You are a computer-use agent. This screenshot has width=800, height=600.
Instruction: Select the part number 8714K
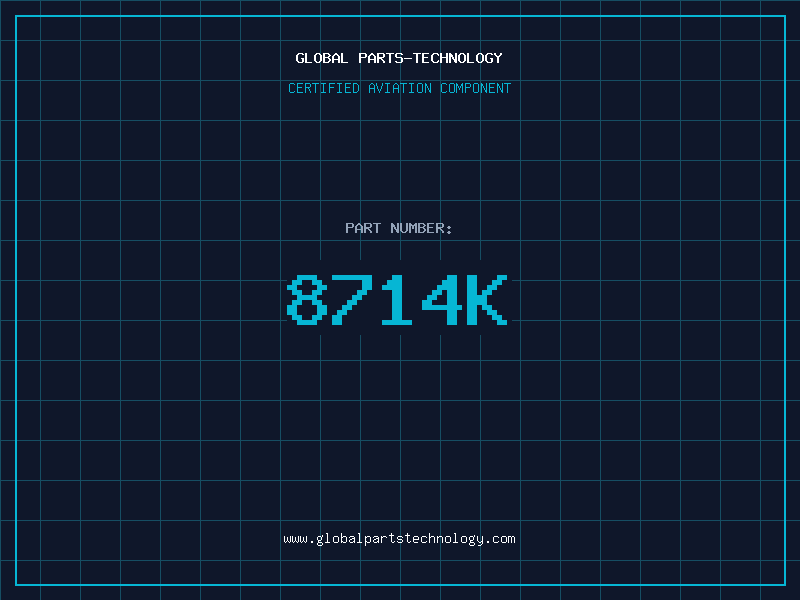[397, 299]
